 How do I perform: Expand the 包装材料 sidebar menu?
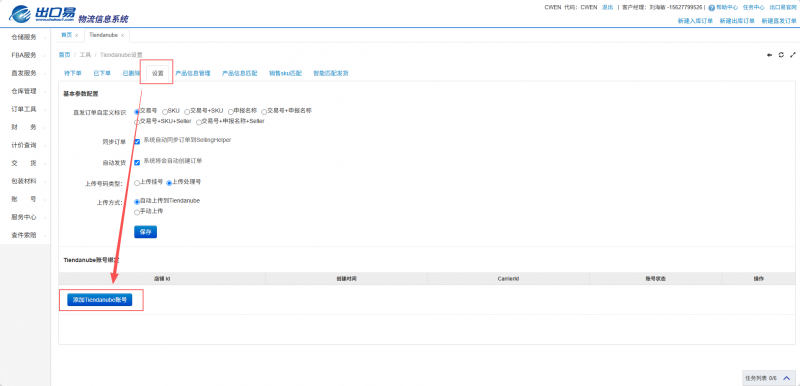[25, 181]
